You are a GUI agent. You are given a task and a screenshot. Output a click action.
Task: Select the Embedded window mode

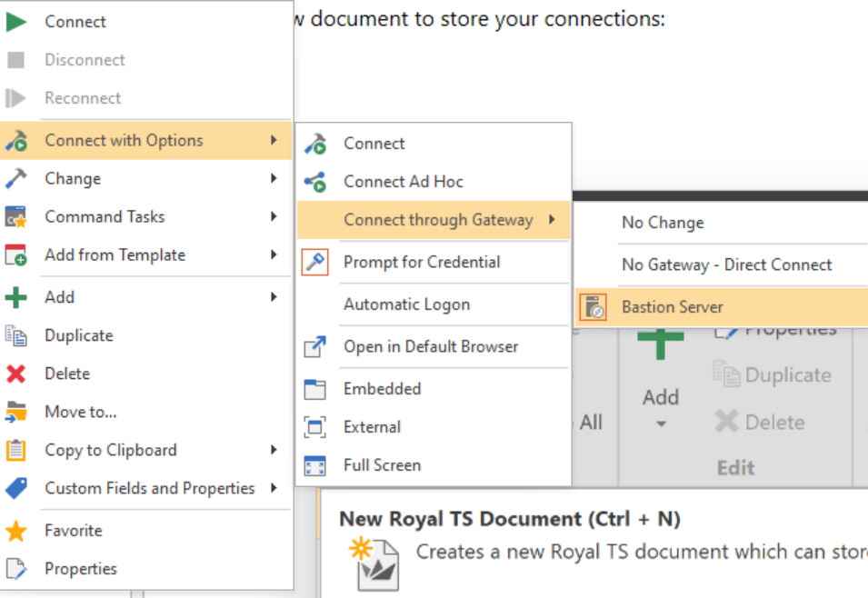click(x=382, y=389)
